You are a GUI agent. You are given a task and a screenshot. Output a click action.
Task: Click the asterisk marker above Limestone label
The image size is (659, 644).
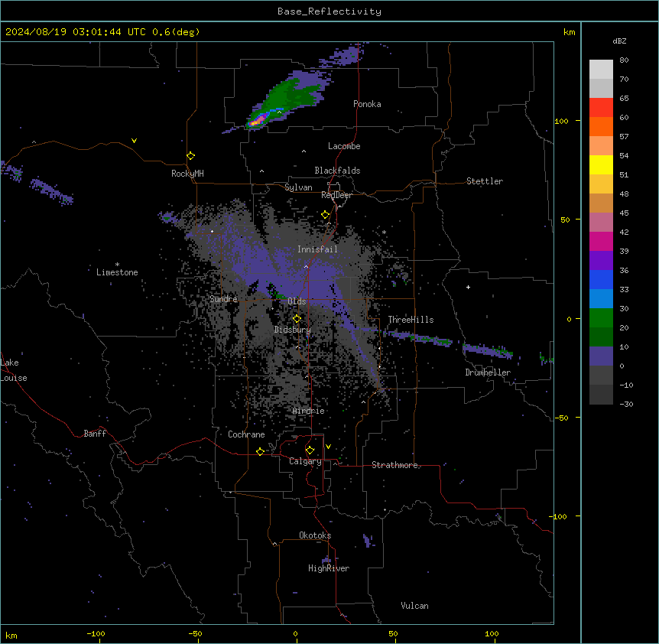pyautogui.click(x=117, y=265)
